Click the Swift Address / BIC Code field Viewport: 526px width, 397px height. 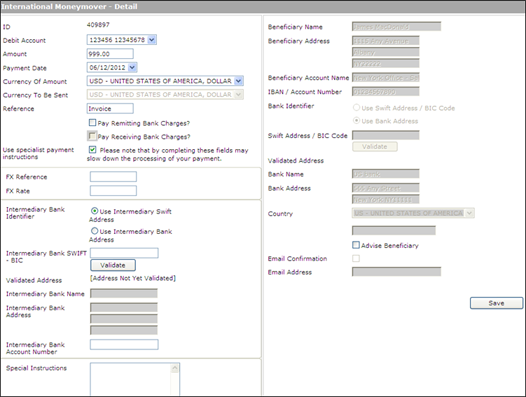coord(386,135)
